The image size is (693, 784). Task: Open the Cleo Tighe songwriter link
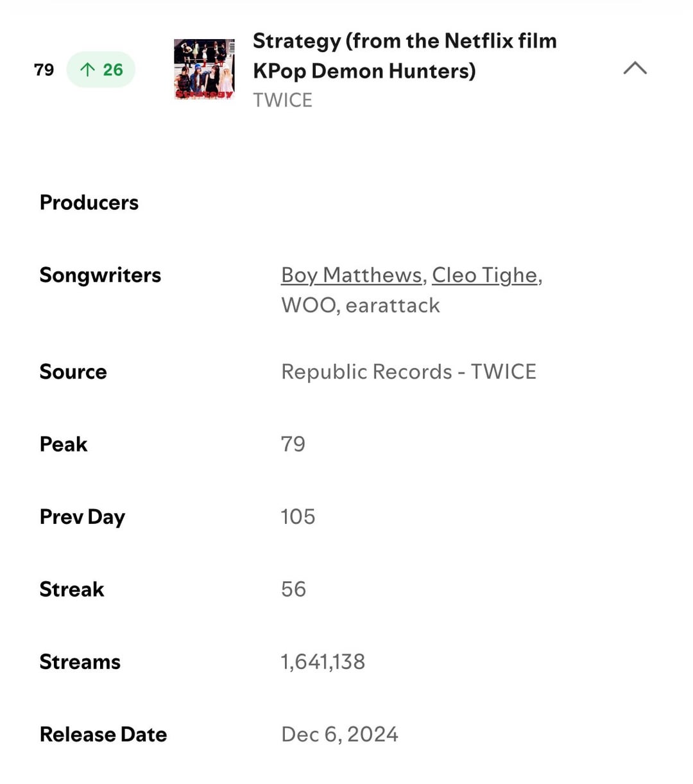point(484,275)
